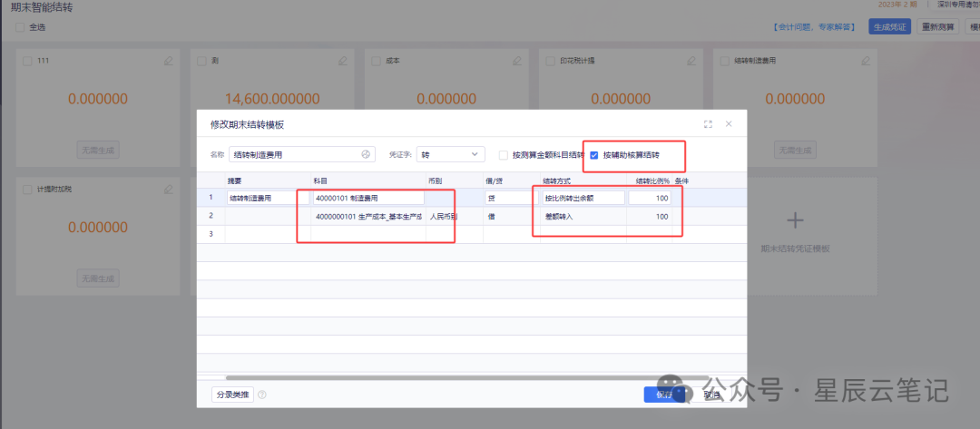
Task: Click the 14,600.000000 amount on 测 card
Action: [272, 99]
